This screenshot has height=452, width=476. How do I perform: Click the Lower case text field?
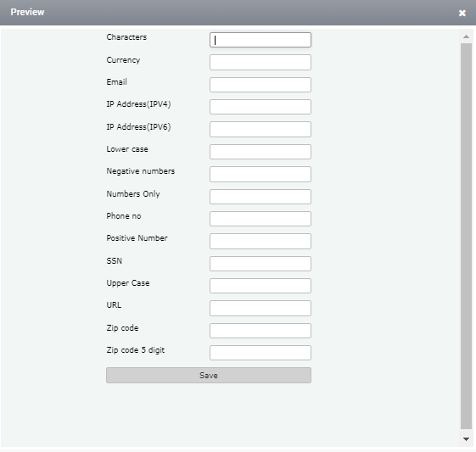pyautogui.click(x=260, y=152)
